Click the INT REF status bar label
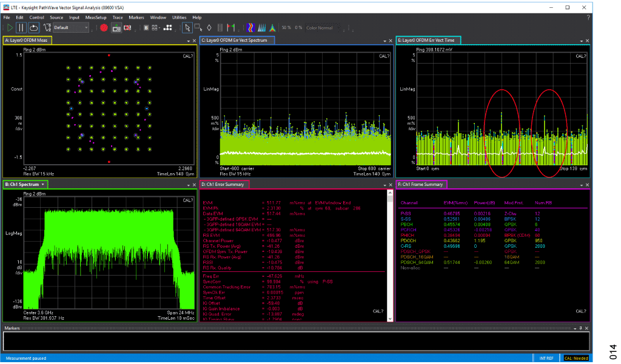 [546, 358]
